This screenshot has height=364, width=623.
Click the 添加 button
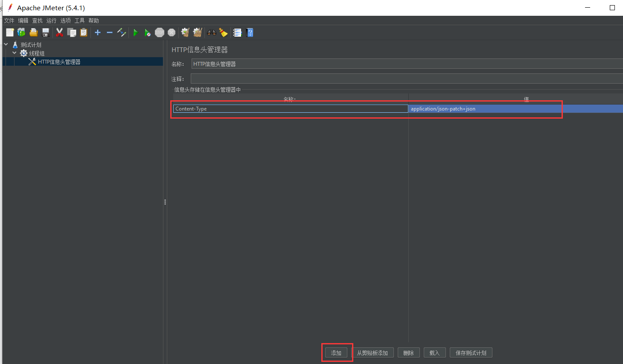click(336, 353)
